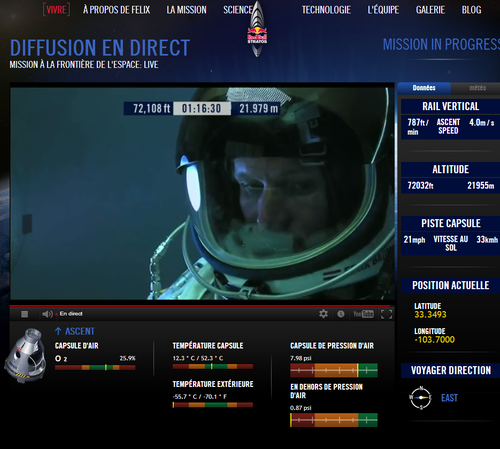Open the VIVRE menu item

point(56,10)
